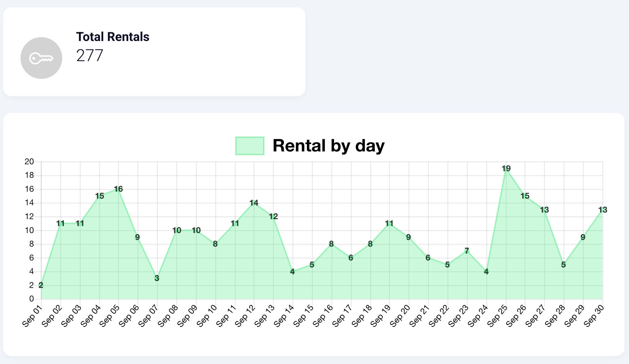
Task: Click the Sep 25 axis label
Action: (497, 316)
